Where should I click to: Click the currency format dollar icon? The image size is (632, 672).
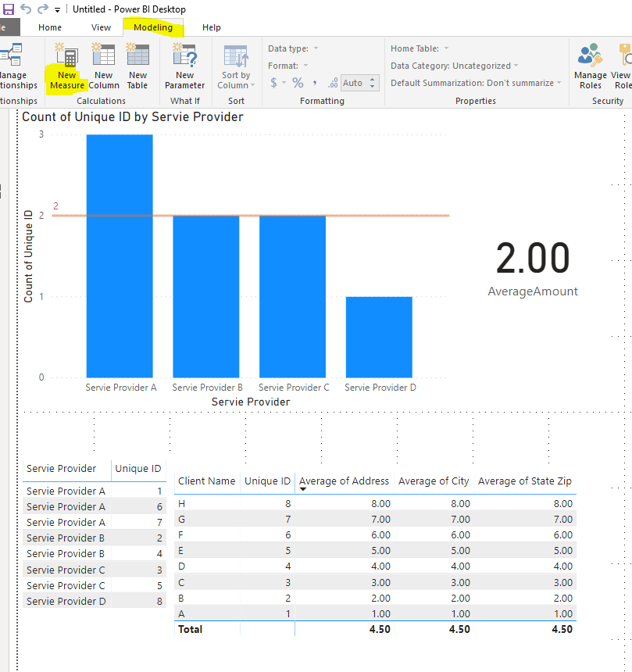click(273, 82)
